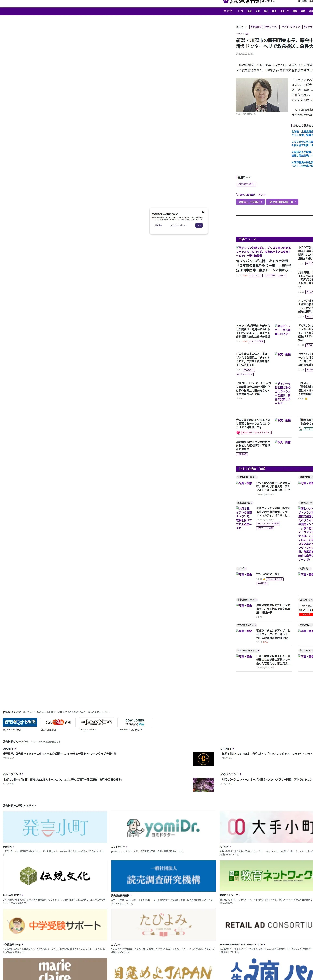The image size is (313, 980).
Task: Select the 社会 navigation tab
Action: click(x=258, y=11)
